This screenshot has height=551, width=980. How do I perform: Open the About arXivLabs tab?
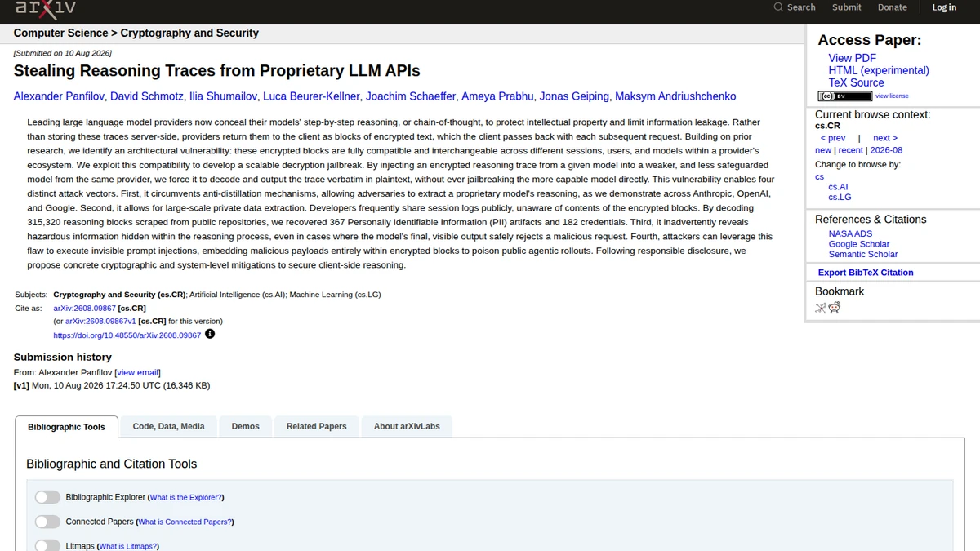(407, 426)
